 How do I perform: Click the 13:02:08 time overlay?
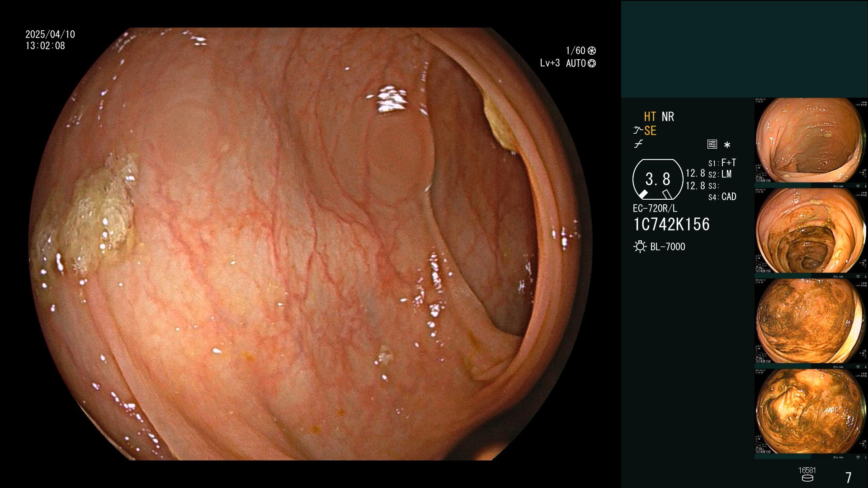point(45,46)
